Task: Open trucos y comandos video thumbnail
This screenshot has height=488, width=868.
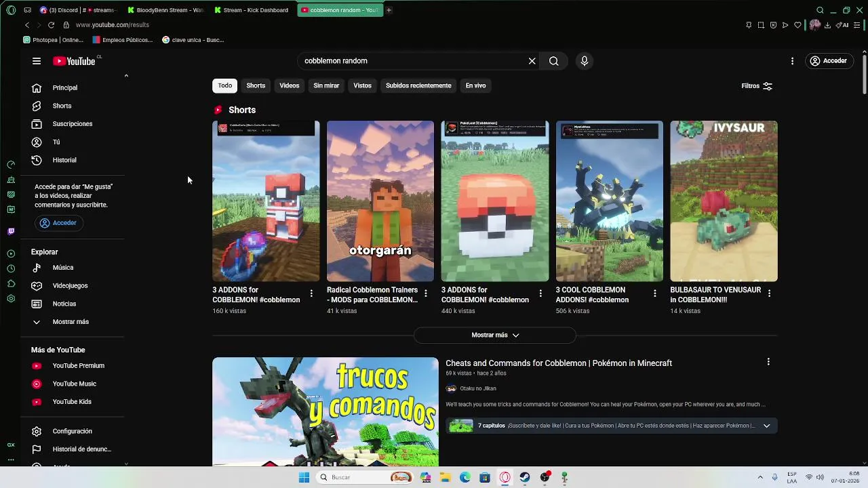Action: tap(325, 411)
